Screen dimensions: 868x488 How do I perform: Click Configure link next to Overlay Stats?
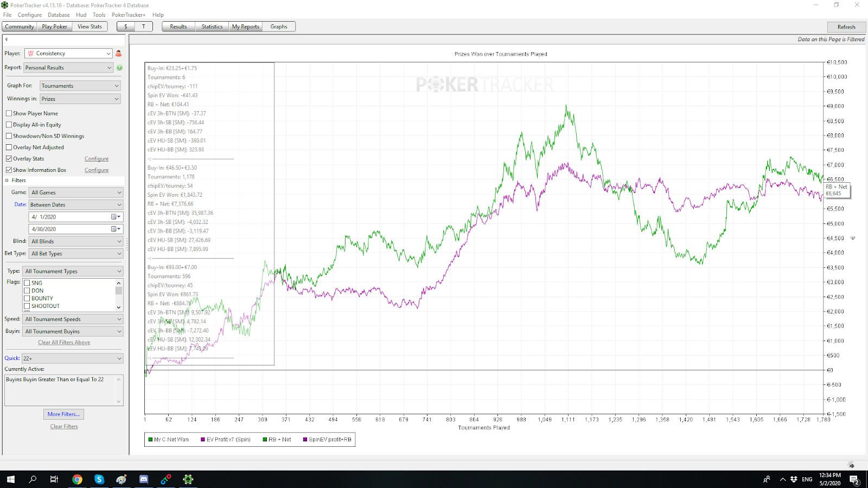(97, 159)
